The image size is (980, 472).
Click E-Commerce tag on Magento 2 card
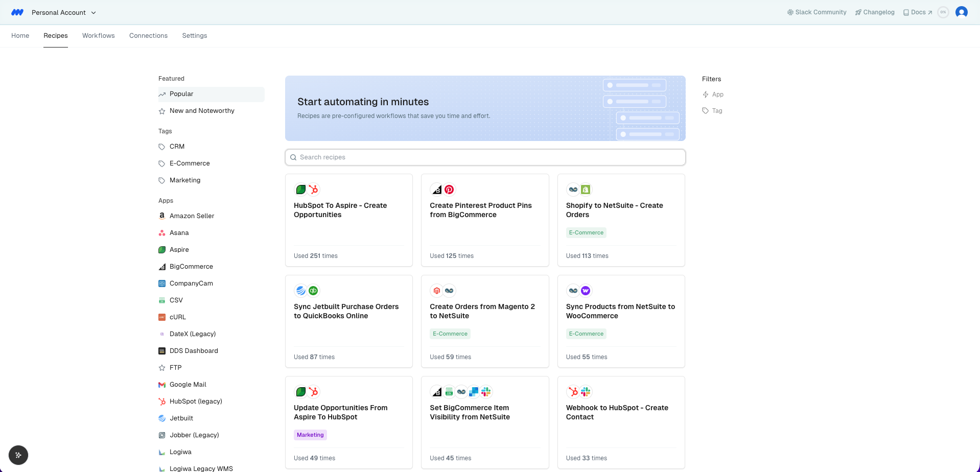(x=450, y=334)
